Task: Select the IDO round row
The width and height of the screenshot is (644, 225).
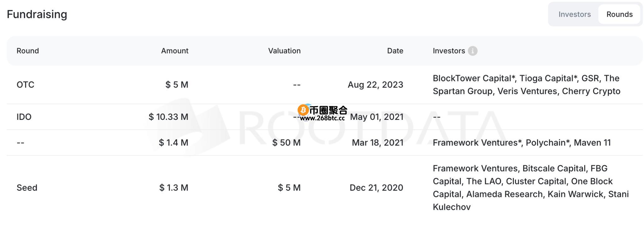Action: click(325, 117)
